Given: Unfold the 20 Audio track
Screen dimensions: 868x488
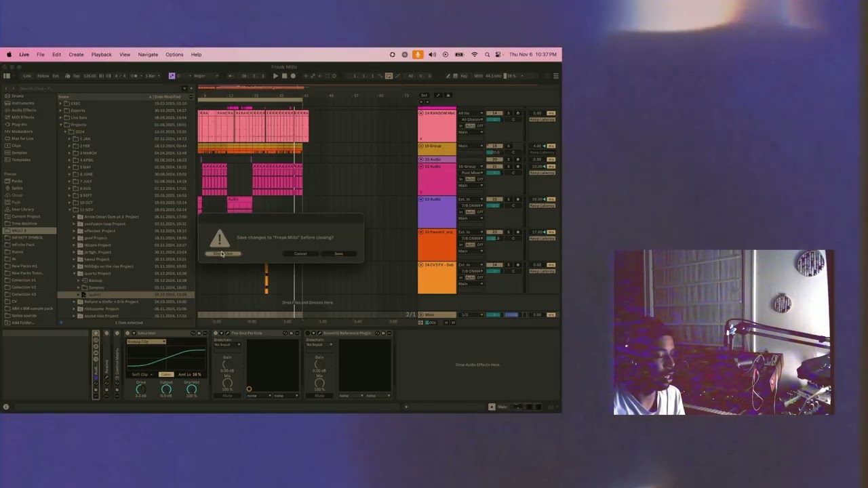Looking at the screenshot, I should click(421, 159).
